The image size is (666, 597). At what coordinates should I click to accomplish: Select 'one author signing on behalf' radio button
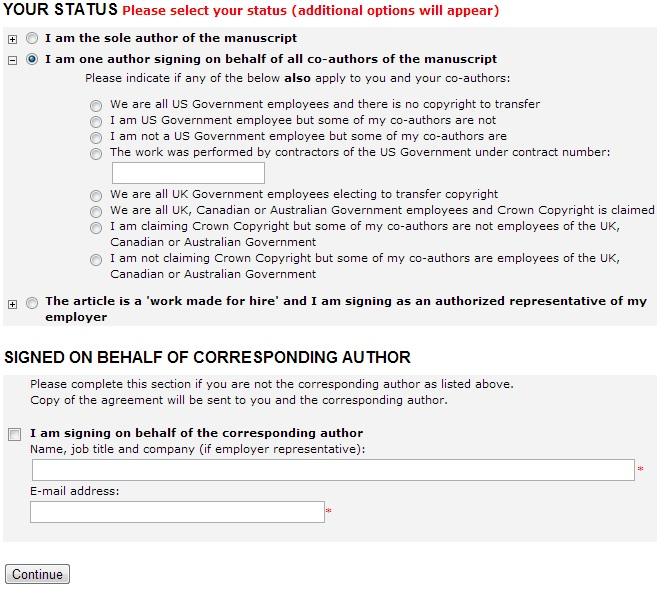[33, 60]
